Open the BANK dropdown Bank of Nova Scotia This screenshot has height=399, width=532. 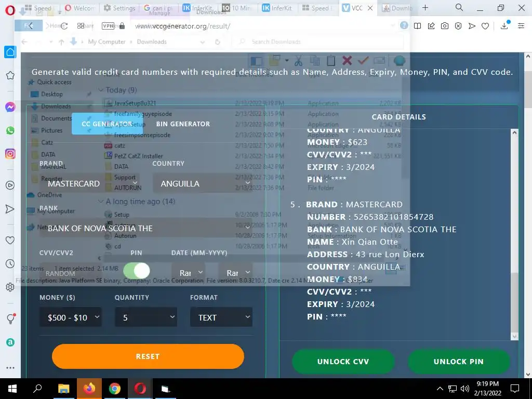146,229
